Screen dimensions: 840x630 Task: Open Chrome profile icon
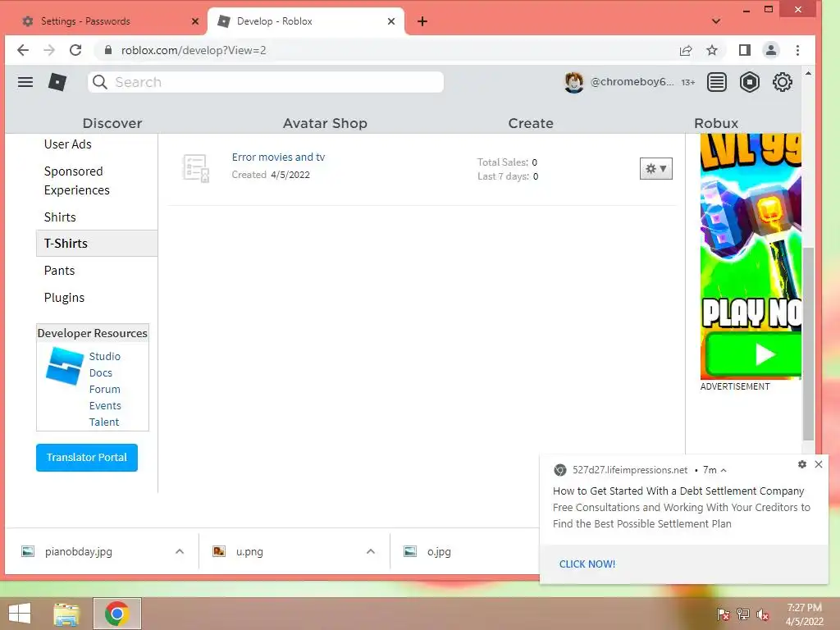(771, 50)
